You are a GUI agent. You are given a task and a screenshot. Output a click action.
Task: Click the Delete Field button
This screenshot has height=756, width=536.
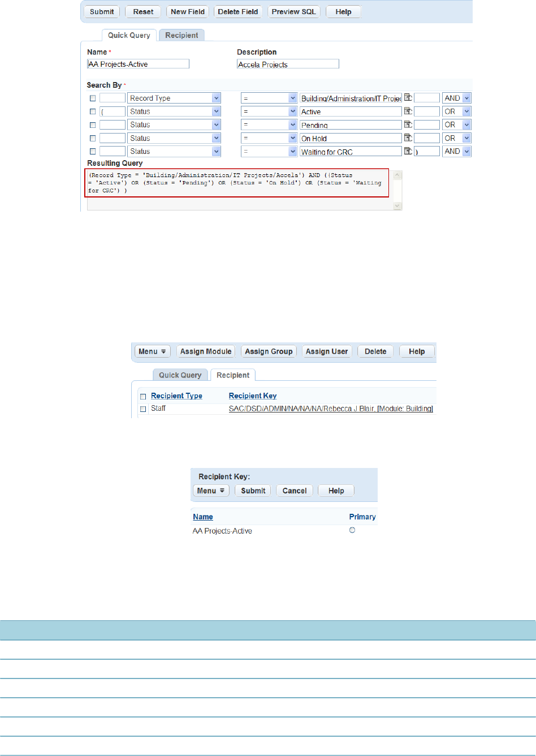[238, 11]
